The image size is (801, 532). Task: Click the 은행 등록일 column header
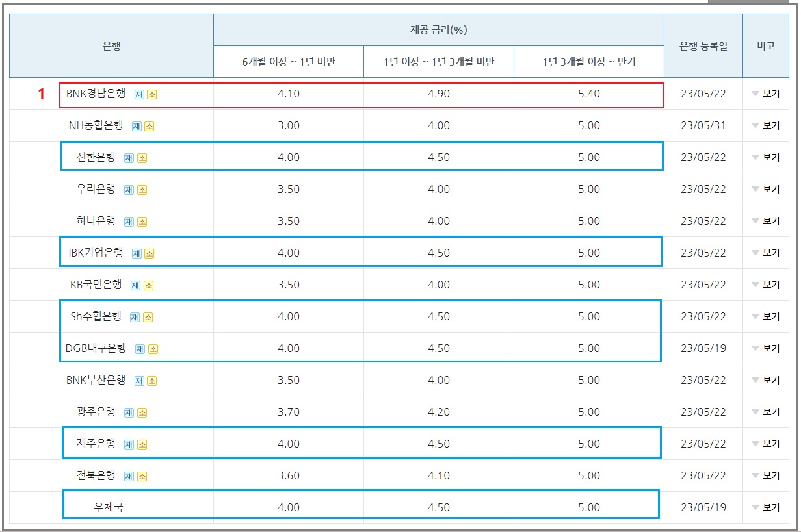pos(702,45)
